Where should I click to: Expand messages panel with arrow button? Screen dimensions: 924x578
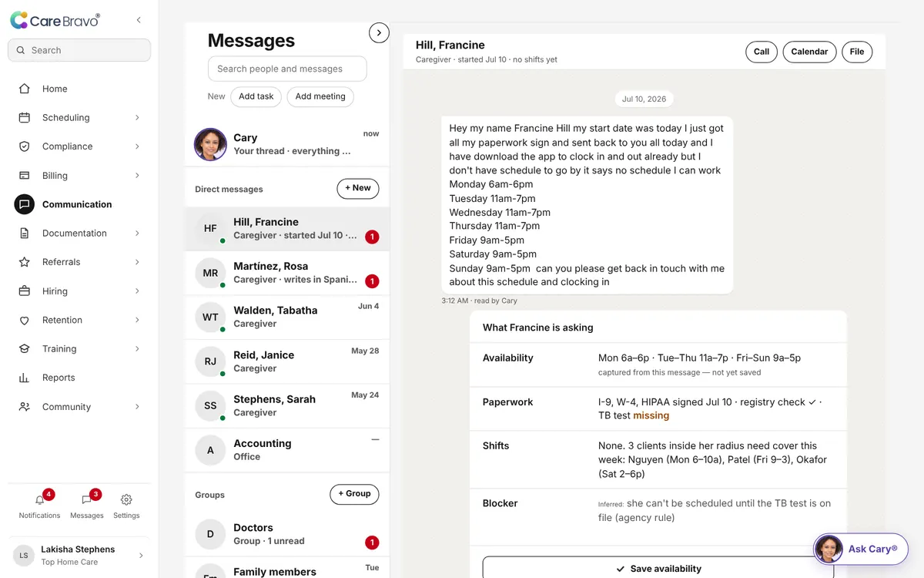[x=379, y=32]
